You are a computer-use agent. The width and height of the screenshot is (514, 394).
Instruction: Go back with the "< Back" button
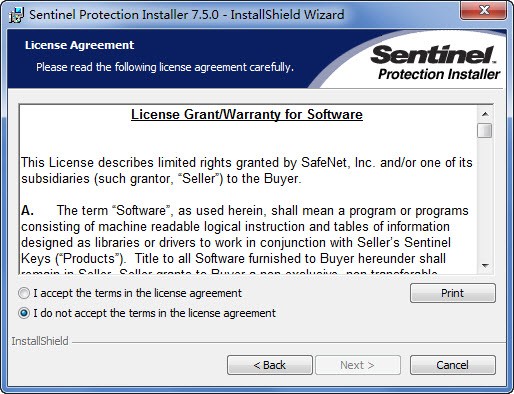[x=270, y=365]
